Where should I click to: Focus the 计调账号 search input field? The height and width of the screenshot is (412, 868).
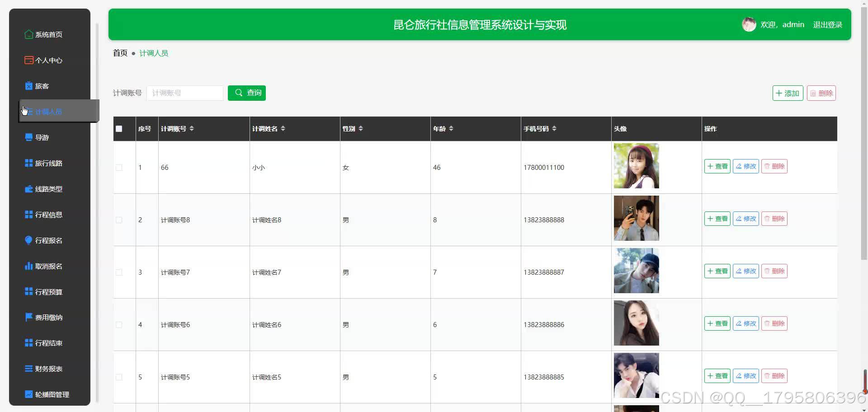(185, 93)
